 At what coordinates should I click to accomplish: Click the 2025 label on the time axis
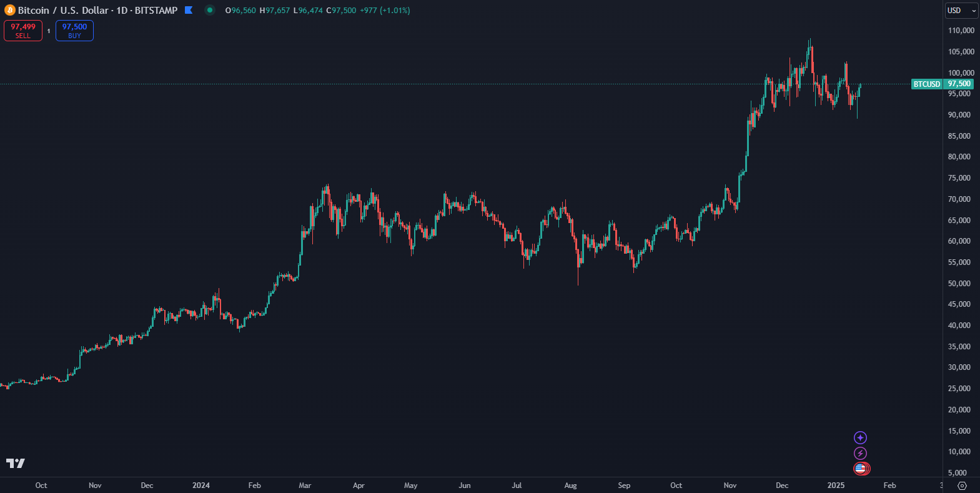(x=836, y=486)
